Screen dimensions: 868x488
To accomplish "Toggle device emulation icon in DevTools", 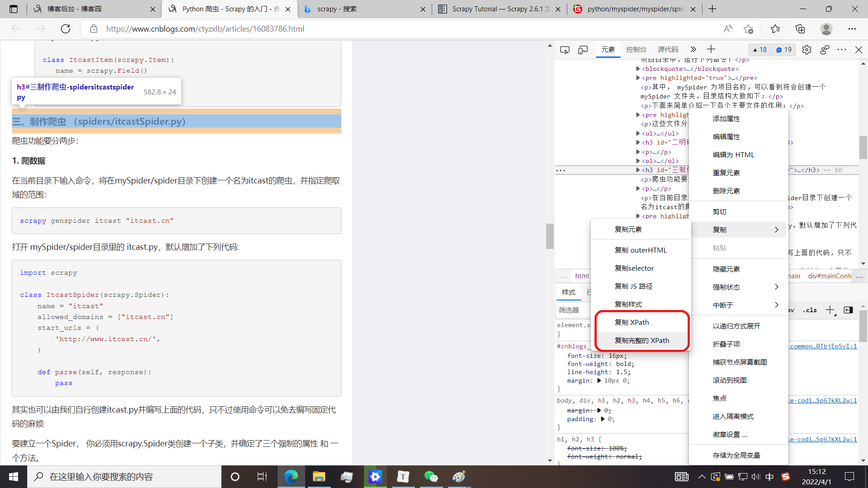I will pyautogui.click(x=583, y=50).
